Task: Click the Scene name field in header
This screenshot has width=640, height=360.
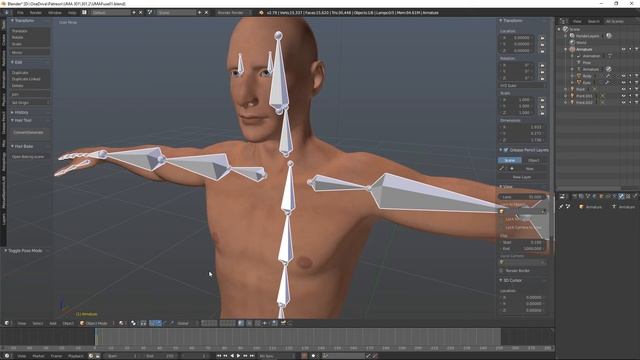Action: coord(176,13)
